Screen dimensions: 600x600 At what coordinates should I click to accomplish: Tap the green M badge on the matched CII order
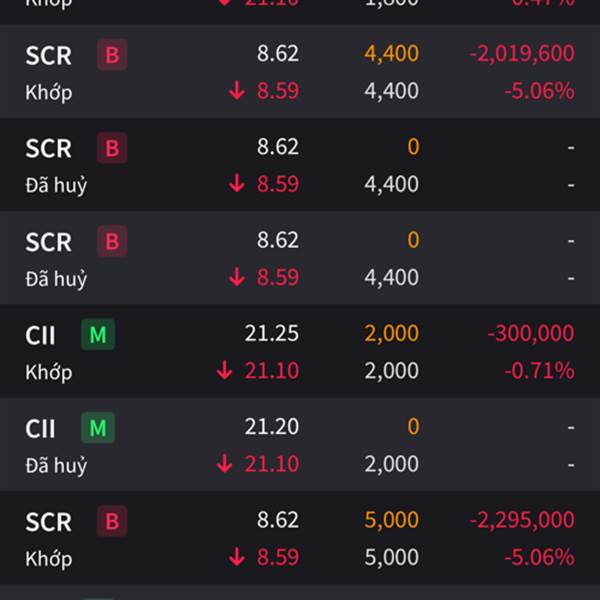coord(98,334)
